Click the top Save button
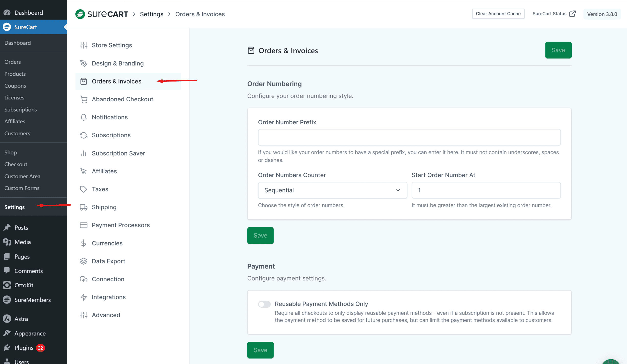This screenshot has height=364, width=627. (x=558, y=50)
